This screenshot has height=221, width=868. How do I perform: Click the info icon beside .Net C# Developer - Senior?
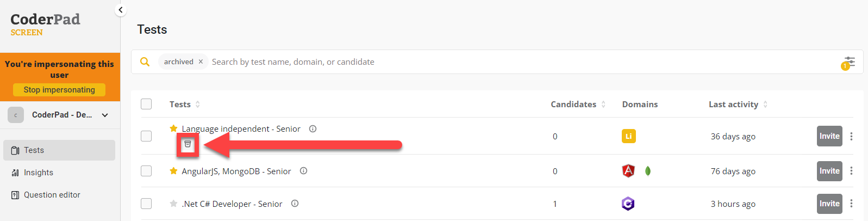(295, 204)
